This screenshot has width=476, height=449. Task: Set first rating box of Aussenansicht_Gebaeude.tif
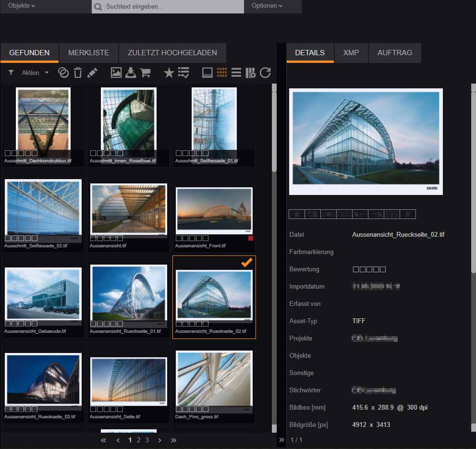8,324
